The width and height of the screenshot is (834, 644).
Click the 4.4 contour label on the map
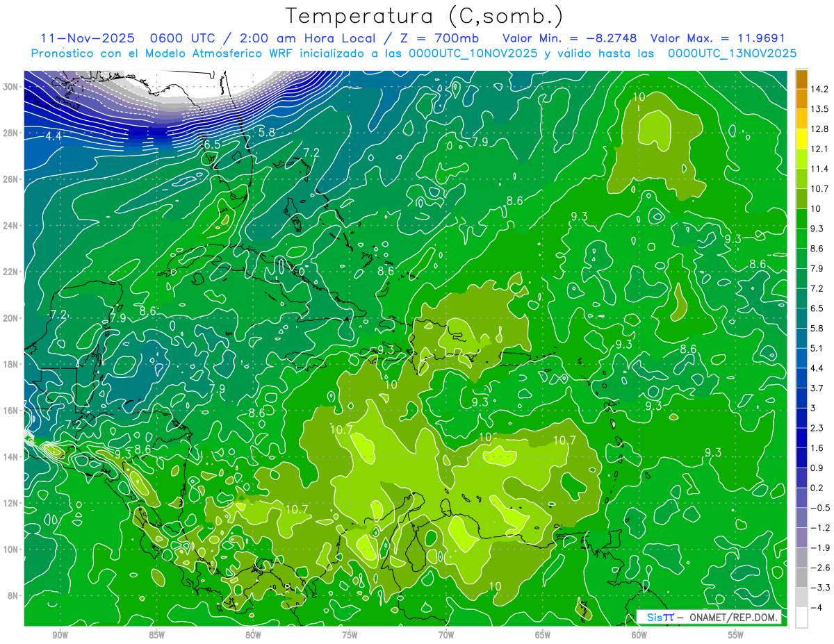[x=54, y=137]
